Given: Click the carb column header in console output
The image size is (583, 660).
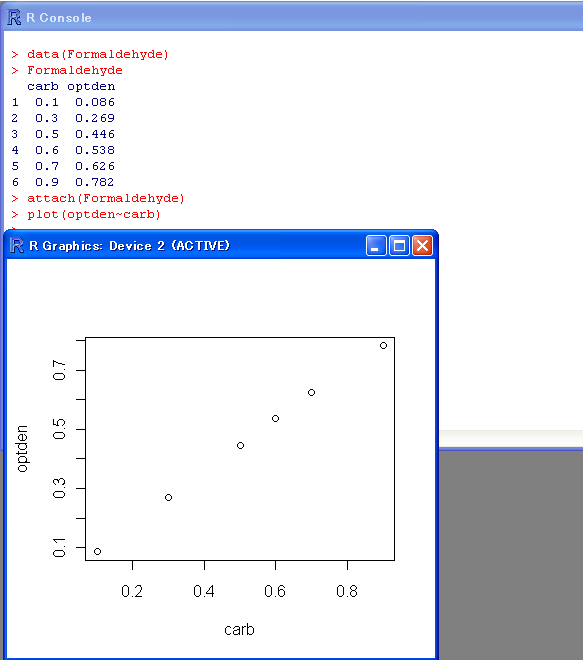Looking at the screenshot, I should [43, 86].
